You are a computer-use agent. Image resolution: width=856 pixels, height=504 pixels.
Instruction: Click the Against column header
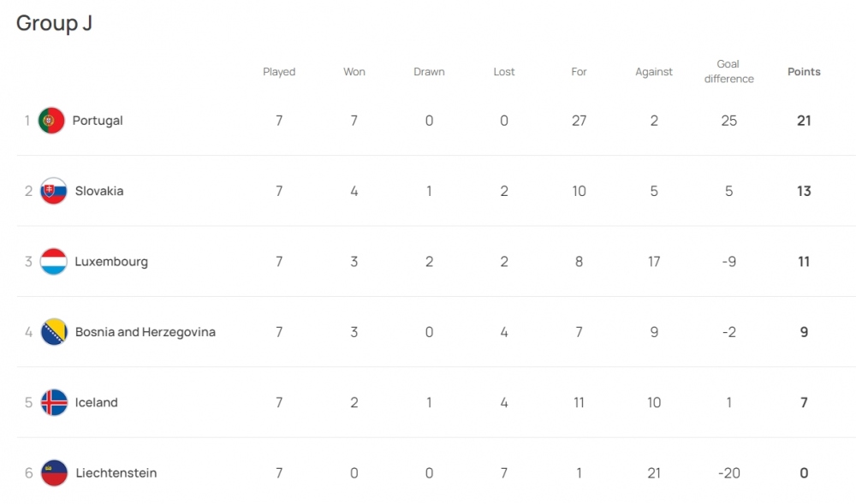coord(654,72)
